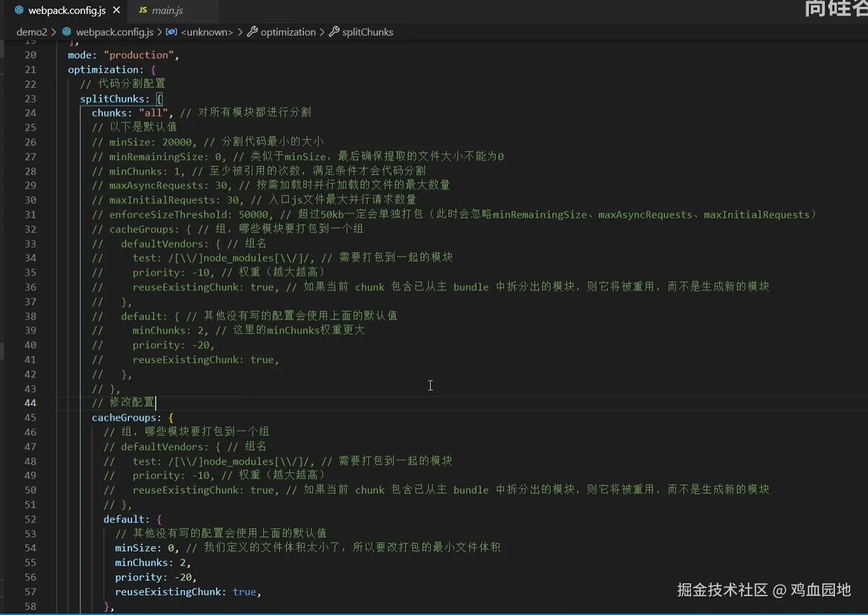Close the webpack.config.js tab

[117, 10]
